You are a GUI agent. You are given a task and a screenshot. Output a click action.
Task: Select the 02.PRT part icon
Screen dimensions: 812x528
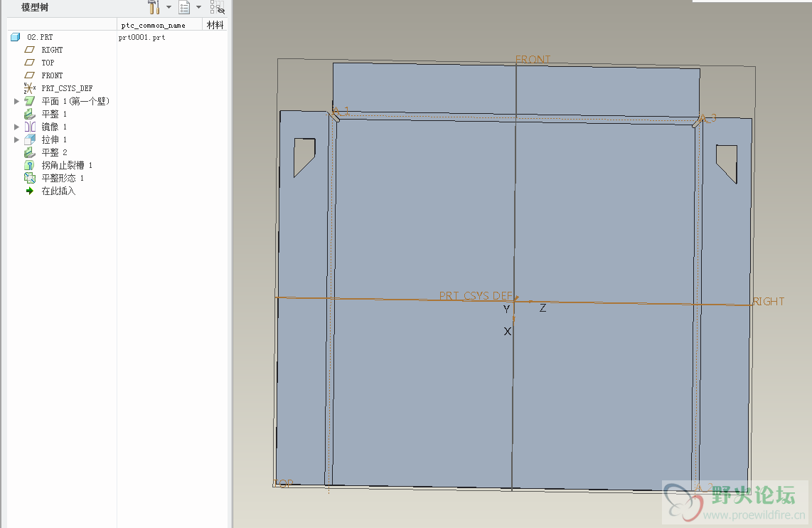(x=16, y=37)
